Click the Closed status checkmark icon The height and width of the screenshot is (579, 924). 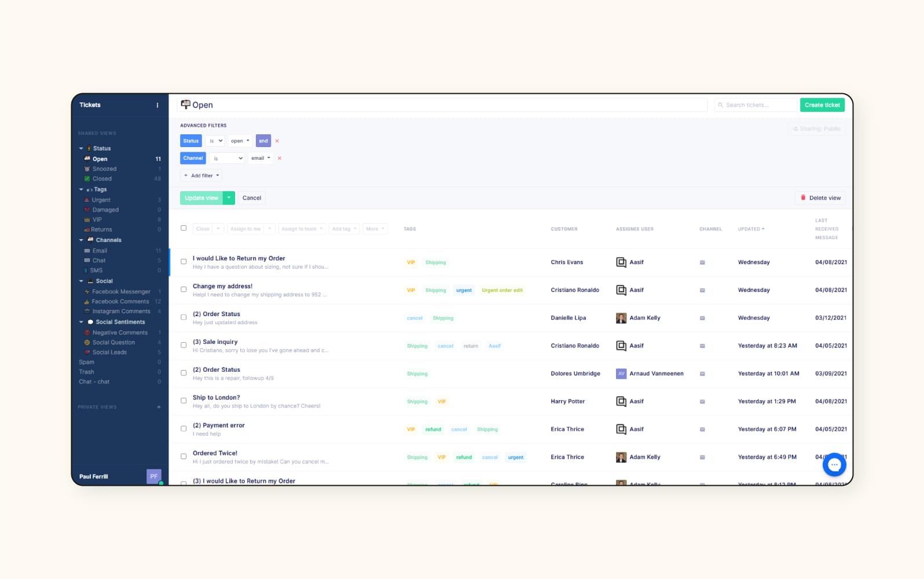point(87,179)
